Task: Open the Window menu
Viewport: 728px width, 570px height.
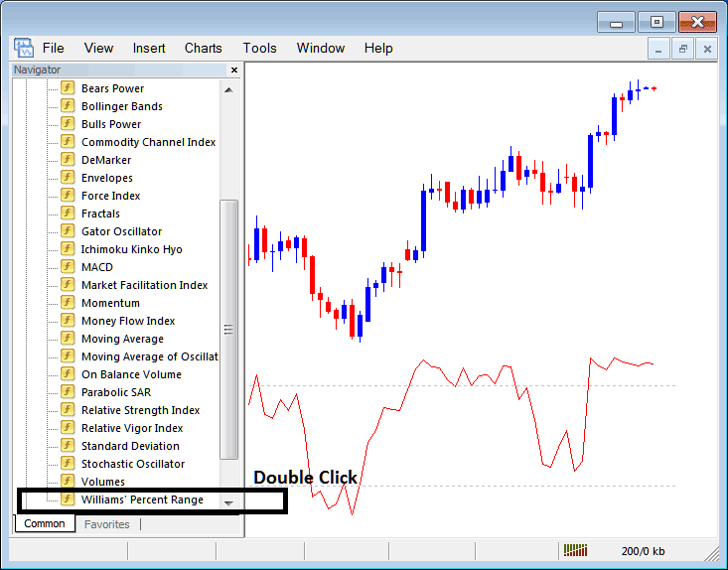Action: point(321,48)
